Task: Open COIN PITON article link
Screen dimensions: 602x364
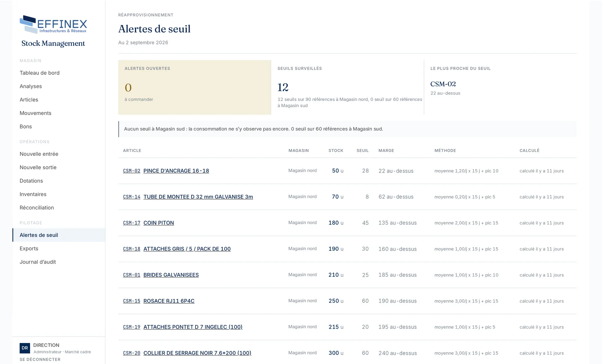Action: [159, 223]
